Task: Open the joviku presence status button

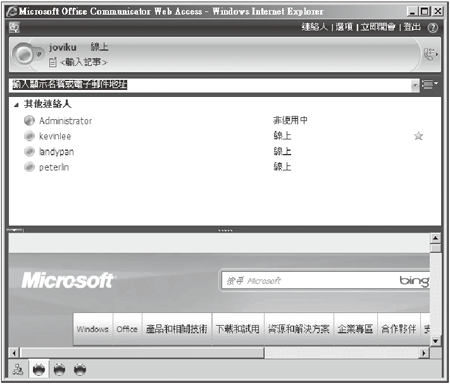Action: click(27, 54)
